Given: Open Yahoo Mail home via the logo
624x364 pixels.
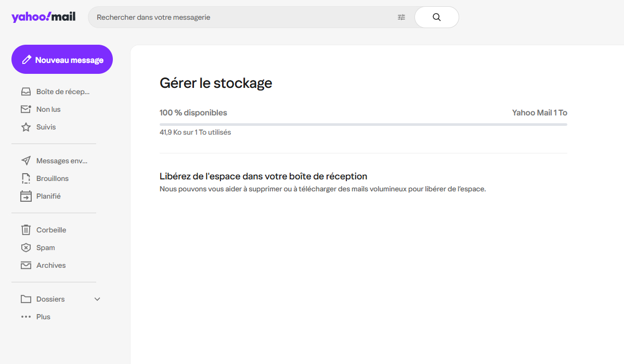Looking at the screenshot, I should click(43, 16).
